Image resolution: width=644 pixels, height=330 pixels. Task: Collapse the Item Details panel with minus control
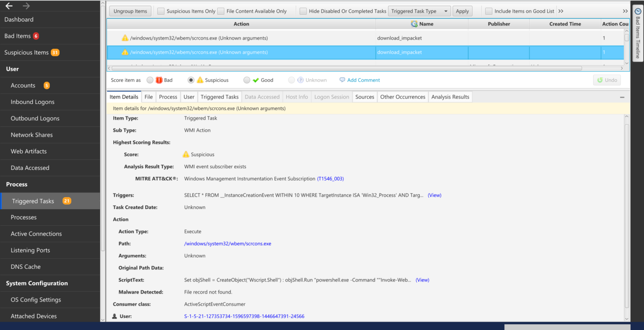(622, 96)
